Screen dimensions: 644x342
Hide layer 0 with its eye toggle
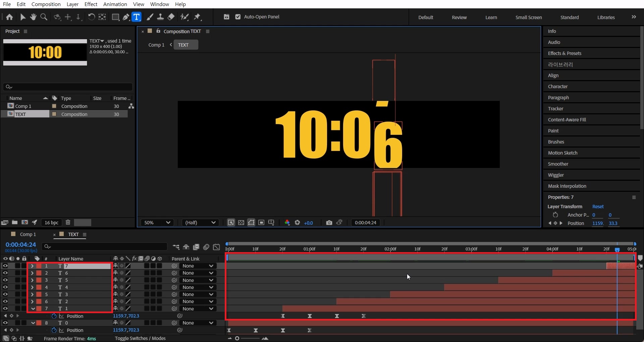(5, 323)
